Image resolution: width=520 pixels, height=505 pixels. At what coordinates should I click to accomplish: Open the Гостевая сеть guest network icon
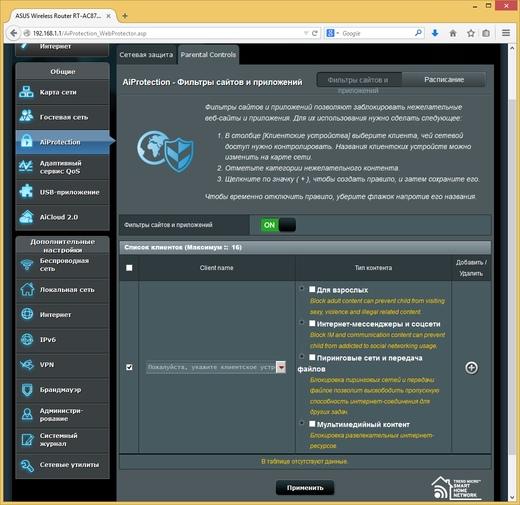click(26, 117)
